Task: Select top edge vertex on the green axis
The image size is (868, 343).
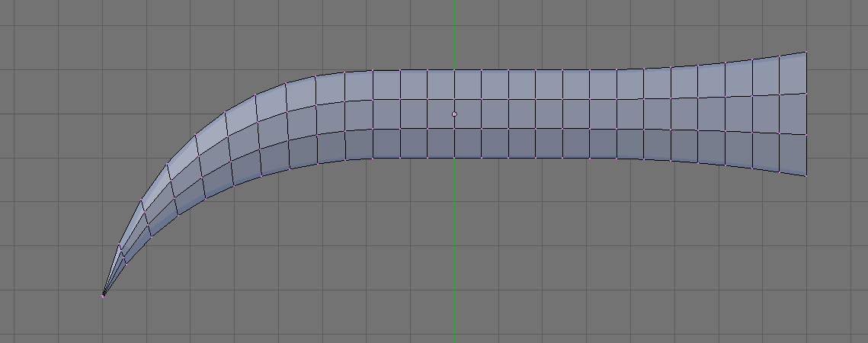Action: [454, 70]
